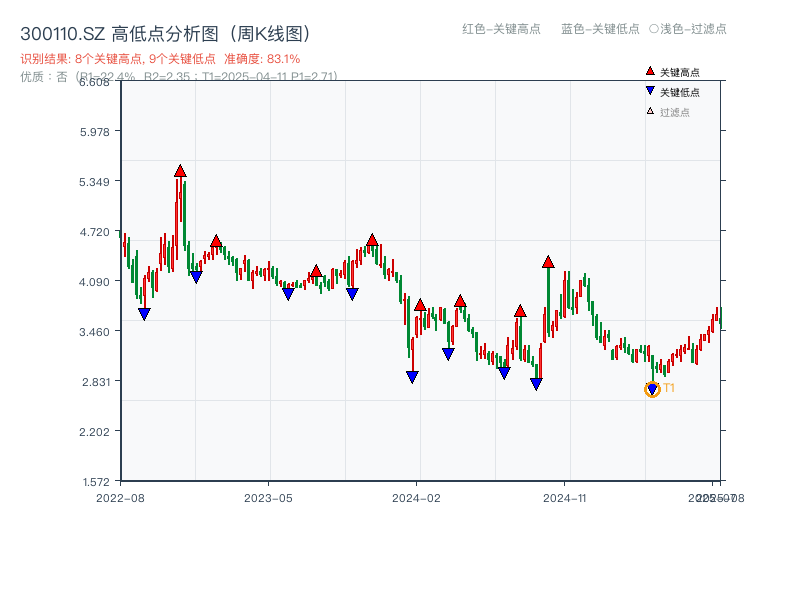Viewport: 800px width, 600px height.
Task: Select the blue low marker in autumn 2023 near 3.95
Action: click(x=352, y=294)
